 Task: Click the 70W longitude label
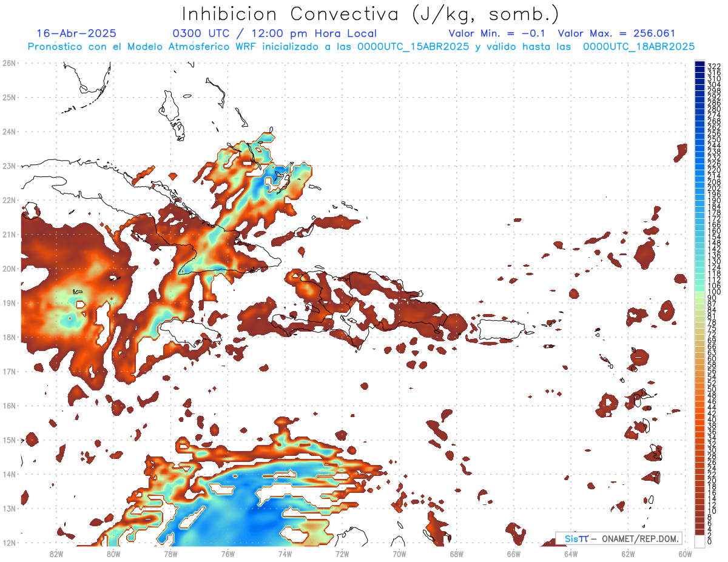pyautogui.click(x=400, y=554)
